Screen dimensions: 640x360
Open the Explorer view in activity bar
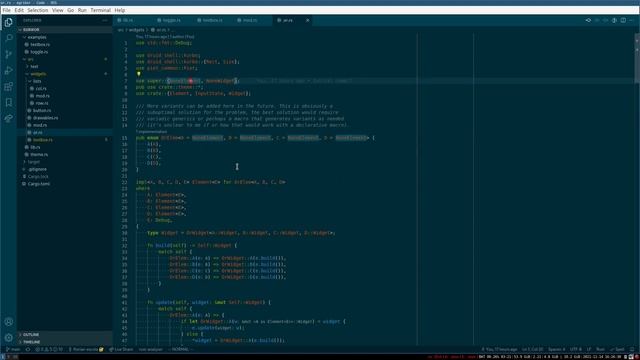click(x=9, y=22)
